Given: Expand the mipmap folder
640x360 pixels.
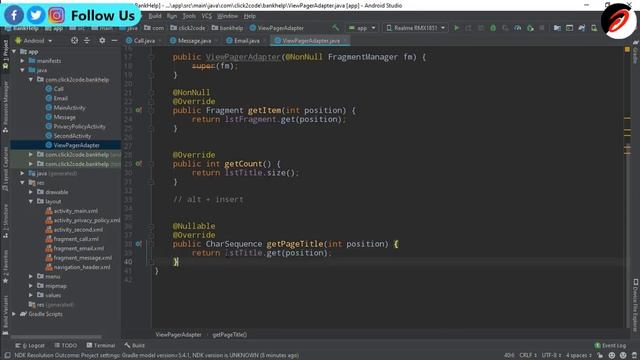Looking at the screenshot, I should point(31,286).
